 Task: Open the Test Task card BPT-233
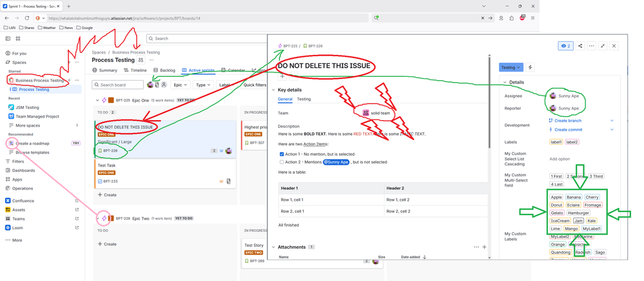pyautogui.click(x=165, y=174)
